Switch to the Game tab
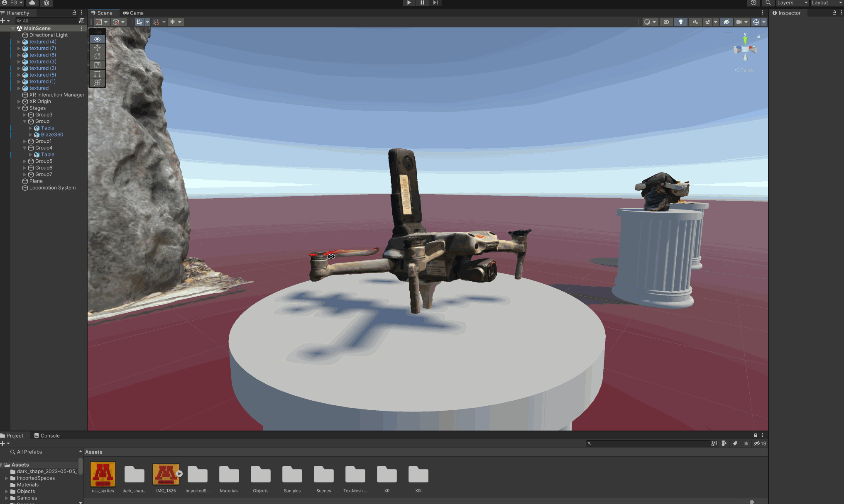844x504 pixels. [133, 13]
